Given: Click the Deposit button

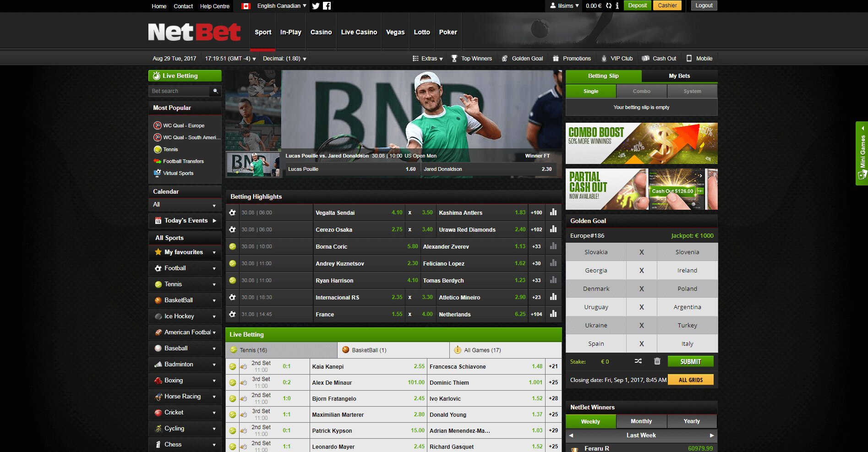Looking at the screenshot, I should [x=637, y=6].
